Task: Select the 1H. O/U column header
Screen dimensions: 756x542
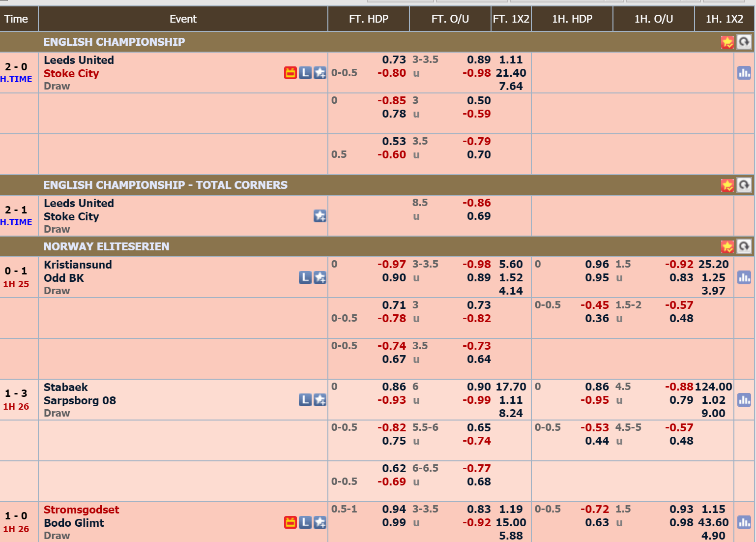Action: [654, 19]
